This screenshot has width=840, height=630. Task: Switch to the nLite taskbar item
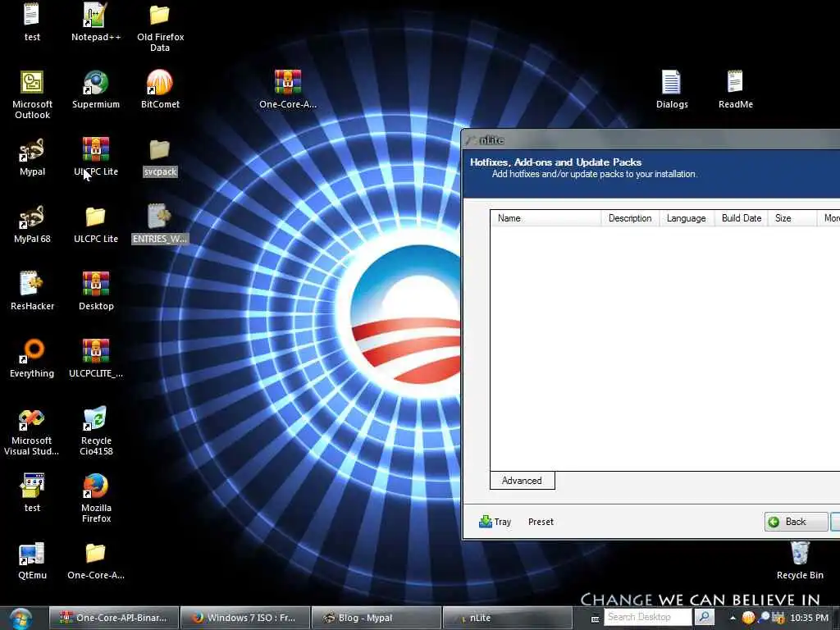[x=507, y=618]
